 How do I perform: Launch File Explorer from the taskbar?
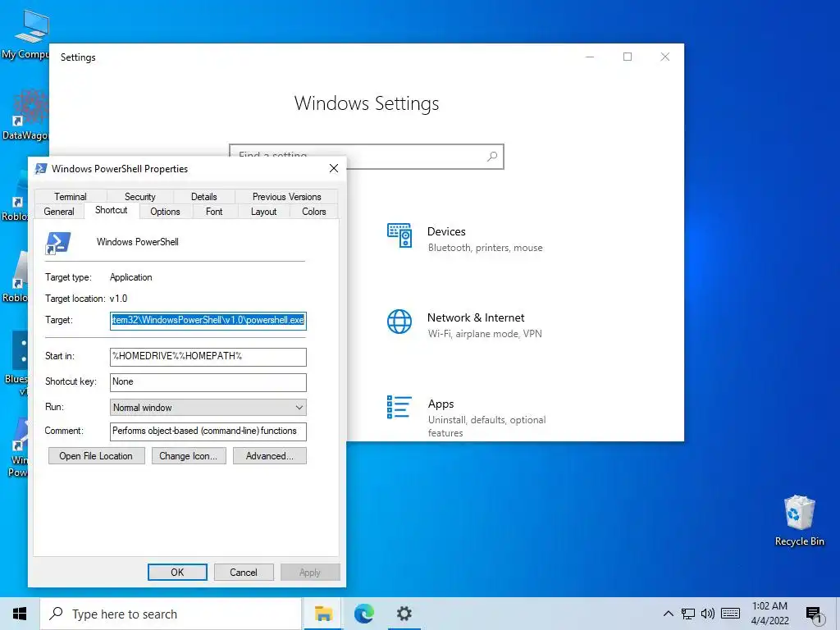point(323,614)
